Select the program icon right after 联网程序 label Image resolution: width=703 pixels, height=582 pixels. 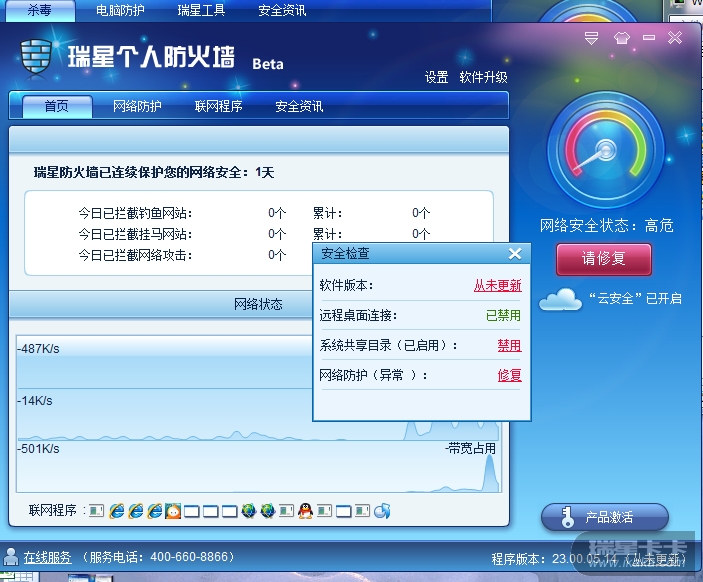click(96, 511)
